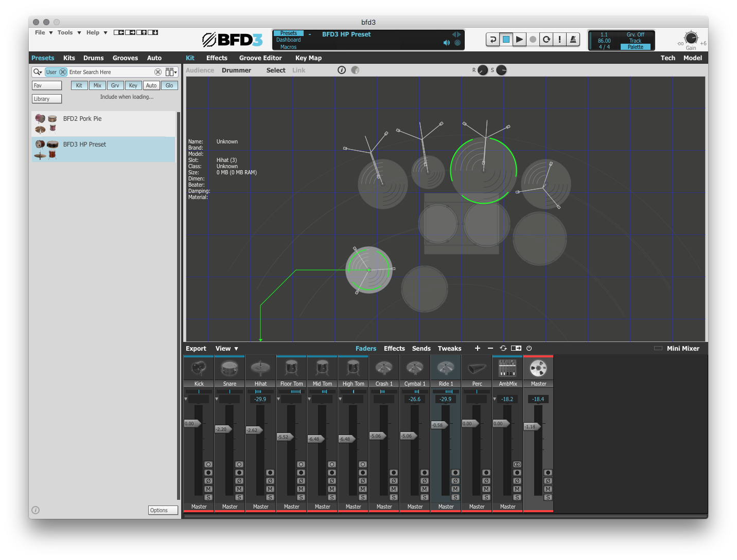Expand the AmbMix channel disclosure triangle
This screenshot has height=560, width=737.
point(495,399)
